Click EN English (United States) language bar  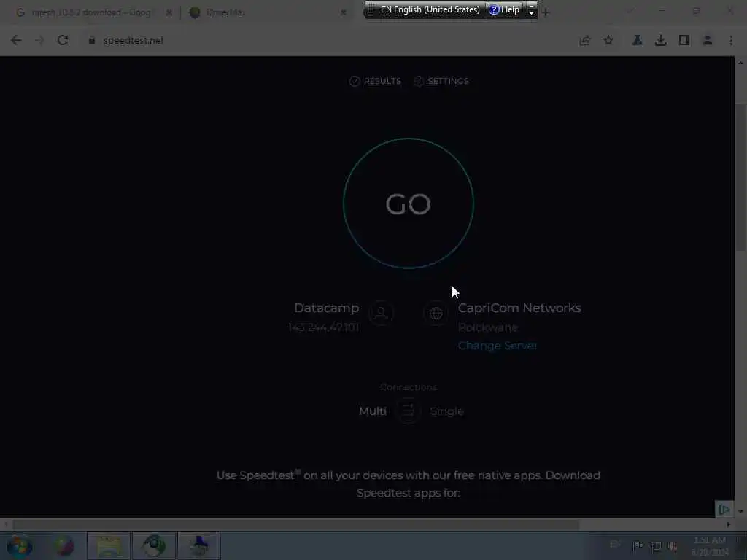point(430,9)
